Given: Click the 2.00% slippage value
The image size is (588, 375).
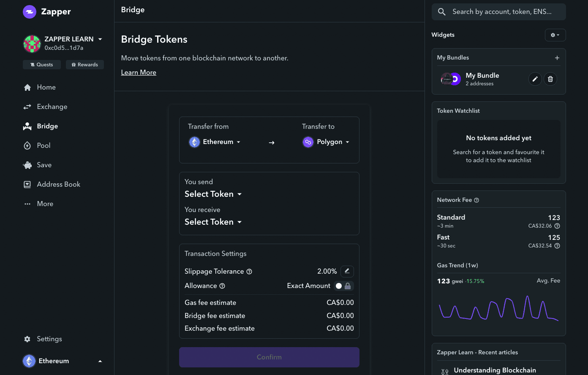Looking at the screenshot, I should [327, 272].
